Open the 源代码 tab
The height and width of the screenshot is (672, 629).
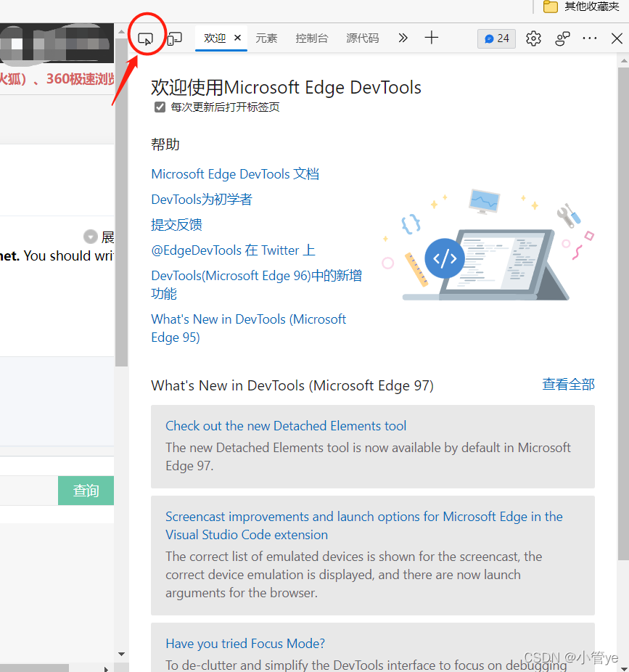pyautogui.click(x=363, y=38)
